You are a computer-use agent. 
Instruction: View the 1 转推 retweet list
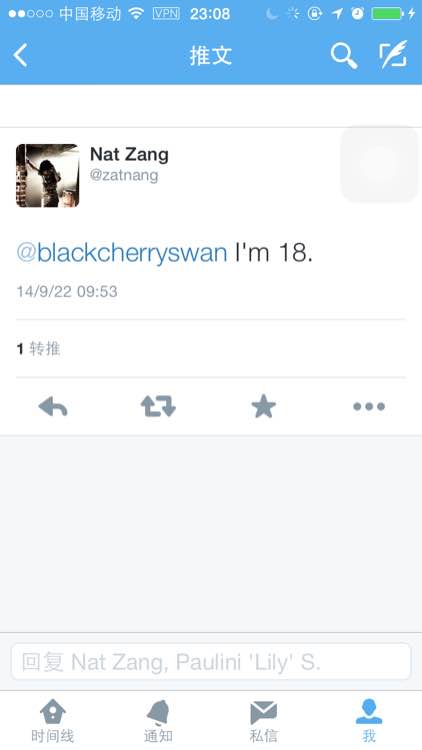pos(38,349)
